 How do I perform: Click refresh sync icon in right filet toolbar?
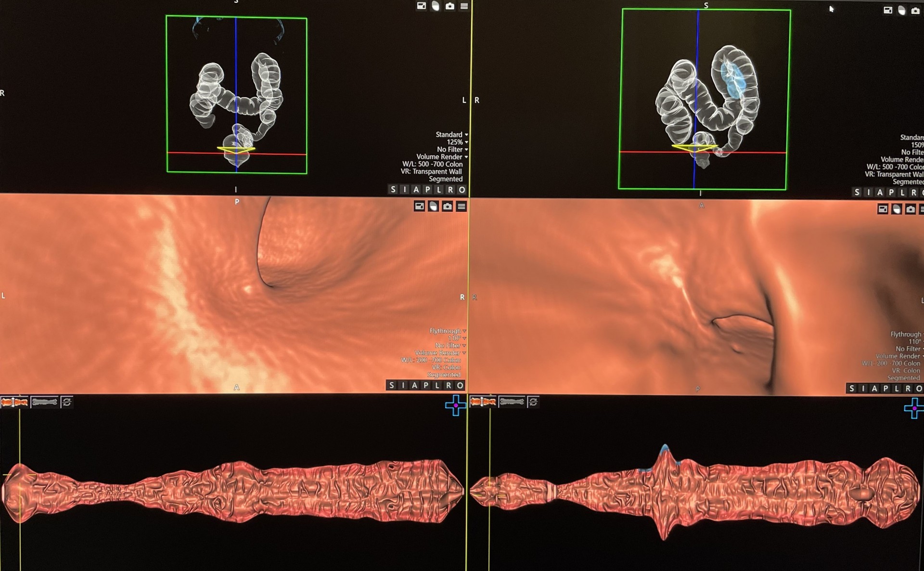coord(533,402)
